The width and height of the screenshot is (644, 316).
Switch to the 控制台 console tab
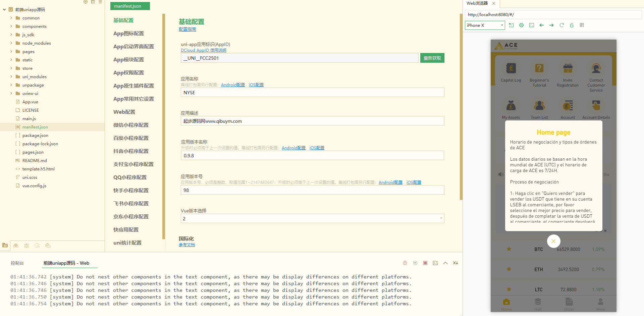pos(17,263)
